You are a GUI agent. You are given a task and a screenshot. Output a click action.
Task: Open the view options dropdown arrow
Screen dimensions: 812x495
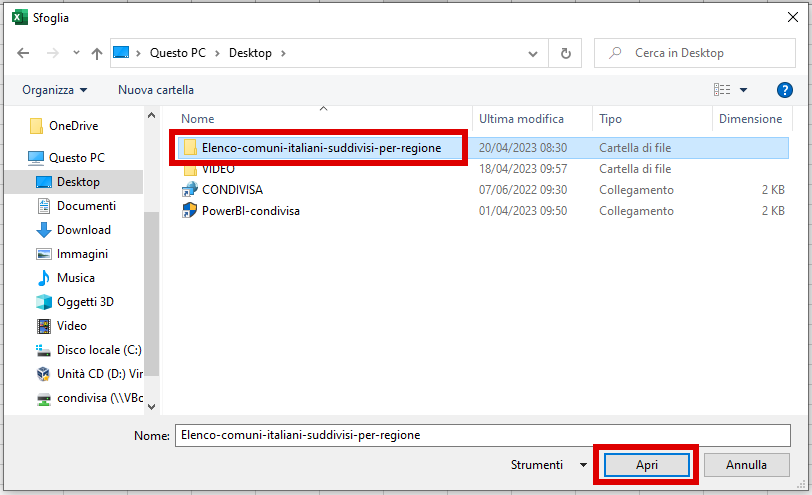[743, 90]
